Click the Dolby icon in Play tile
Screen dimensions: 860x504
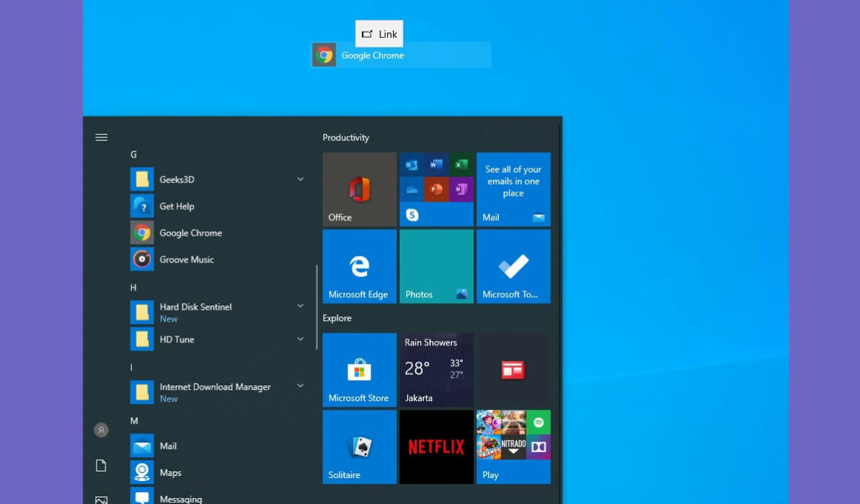[x=538, y=447]
